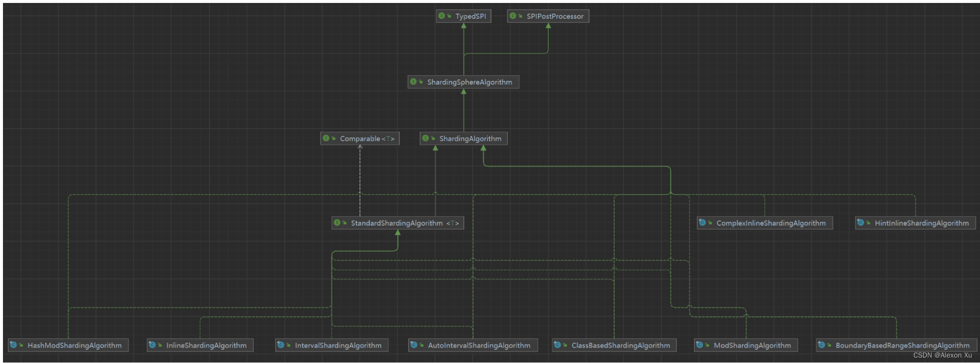Click the Comparable interface icon
Image resolution: width=980 pixels, height=363 pixels.
(326, 138)
